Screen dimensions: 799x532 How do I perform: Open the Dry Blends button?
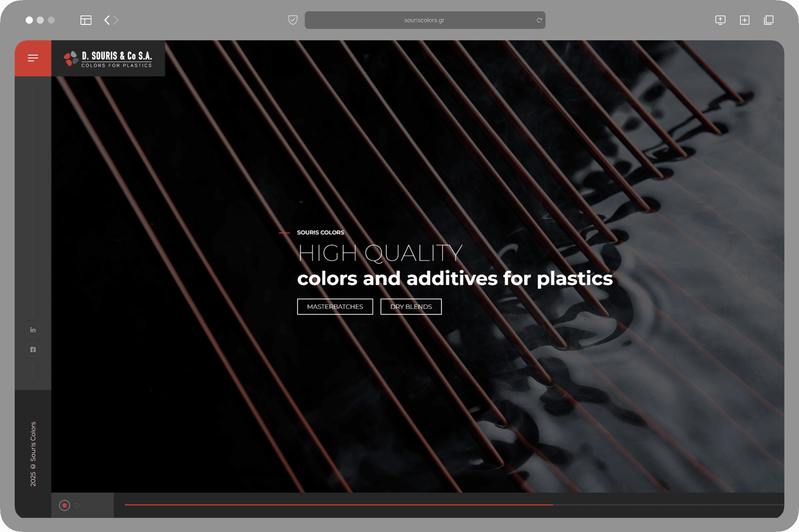(x=411, y=306)
